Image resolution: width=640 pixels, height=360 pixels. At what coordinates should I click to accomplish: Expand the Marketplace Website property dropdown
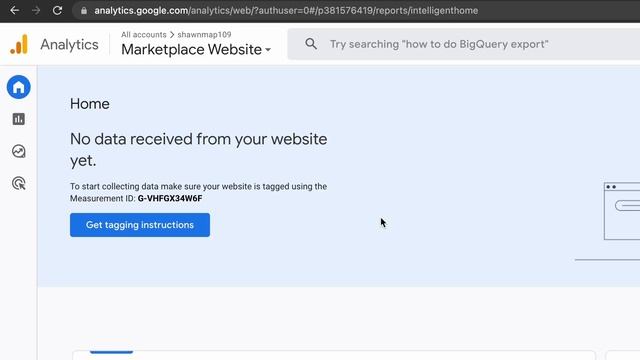click(196, 49)
